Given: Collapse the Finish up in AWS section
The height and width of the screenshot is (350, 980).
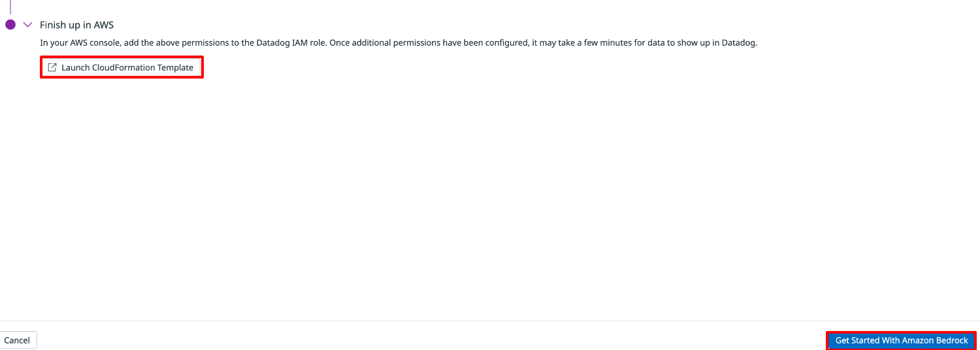Looking at the screenshot, I should coord(27,25).
